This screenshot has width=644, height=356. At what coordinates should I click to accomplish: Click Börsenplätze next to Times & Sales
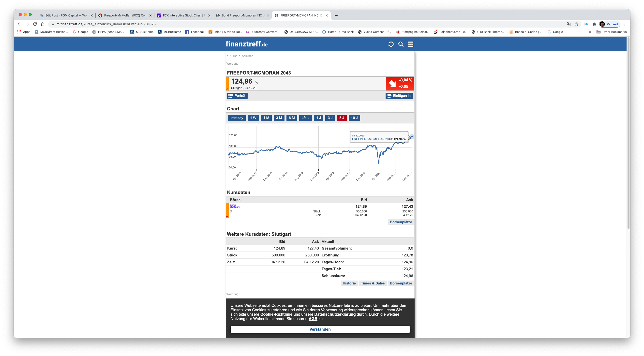pos(401,283)
